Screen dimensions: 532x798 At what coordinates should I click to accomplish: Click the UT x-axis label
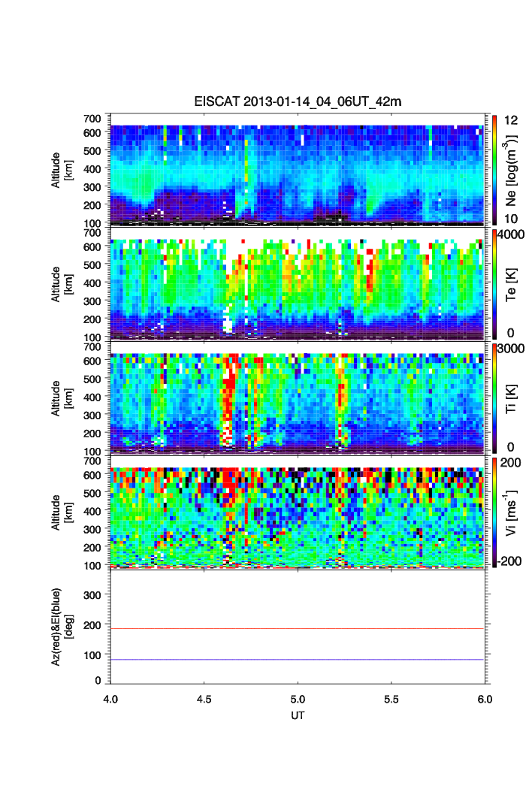298,715
